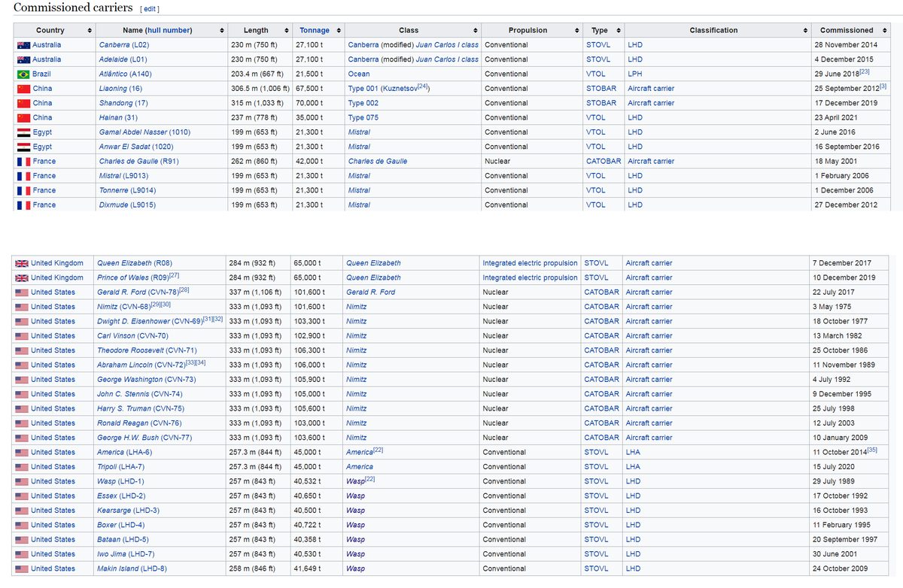Open the hull number link in header

pyautogui.click(x=169, y=30)
